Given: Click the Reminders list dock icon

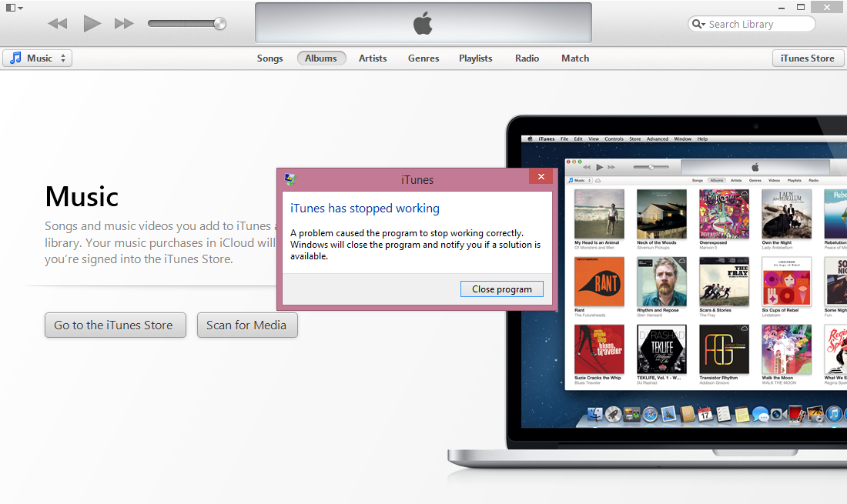Looking at the screenshot, I should point(723,415).
